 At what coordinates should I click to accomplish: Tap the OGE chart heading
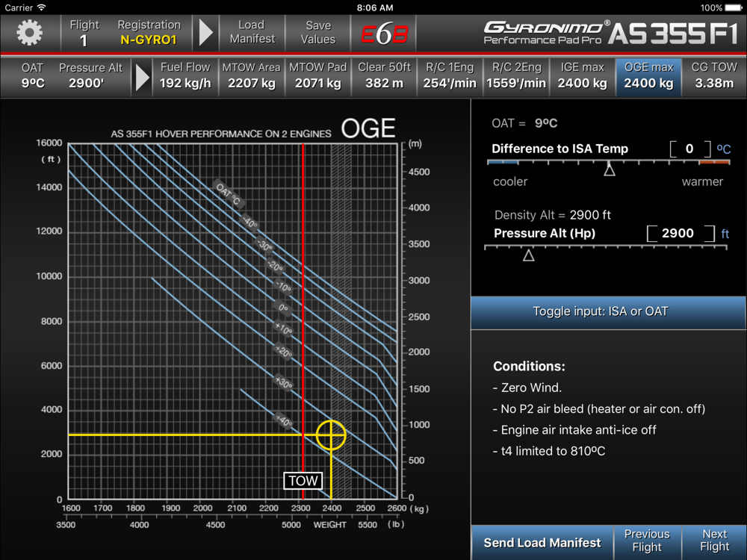368,128
